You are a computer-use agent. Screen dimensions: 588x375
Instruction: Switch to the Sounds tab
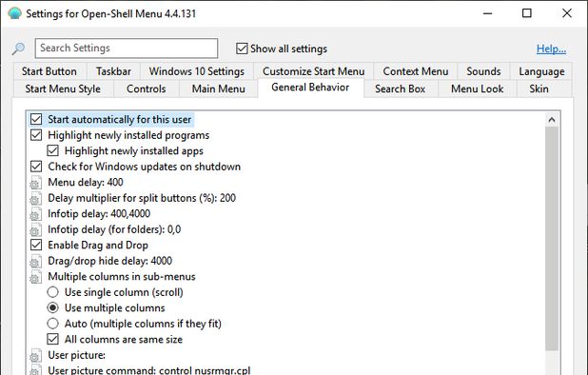pos(483,71)
